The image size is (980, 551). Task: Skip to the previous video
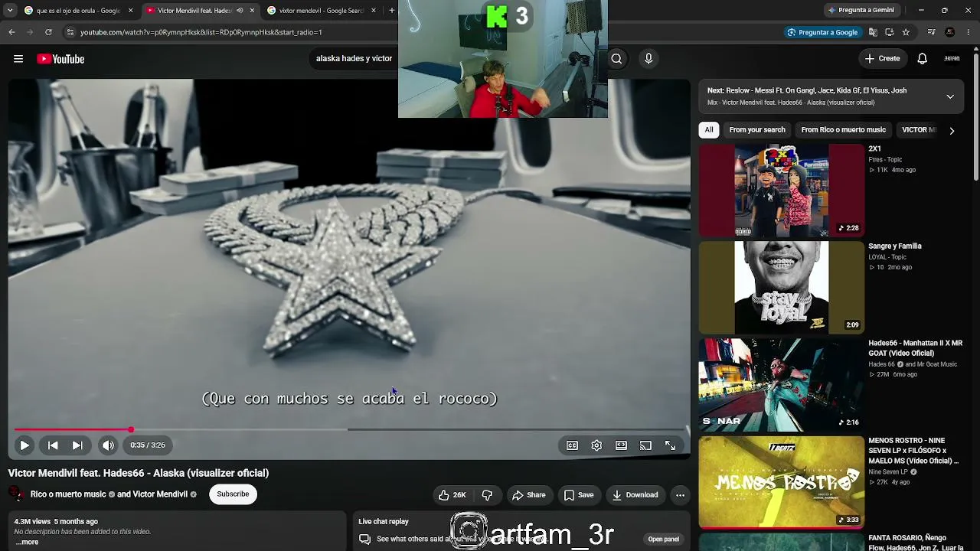[x=53, y=445]
